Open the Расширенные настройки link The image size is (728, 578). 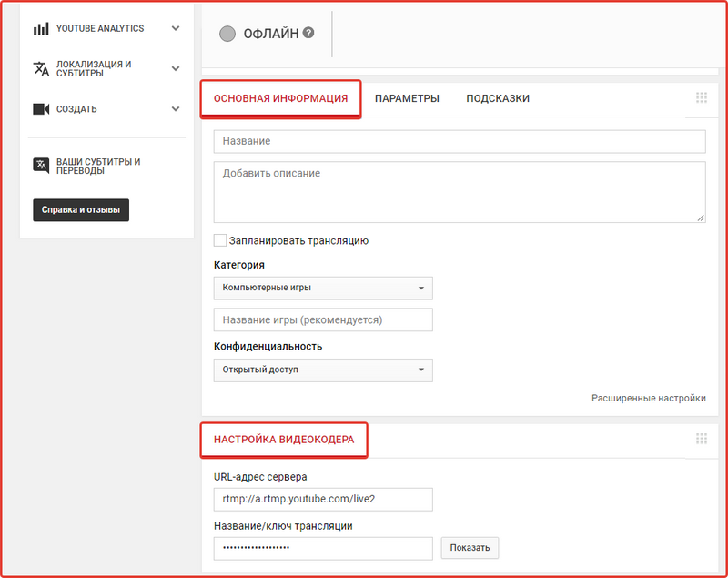(649, 399)
